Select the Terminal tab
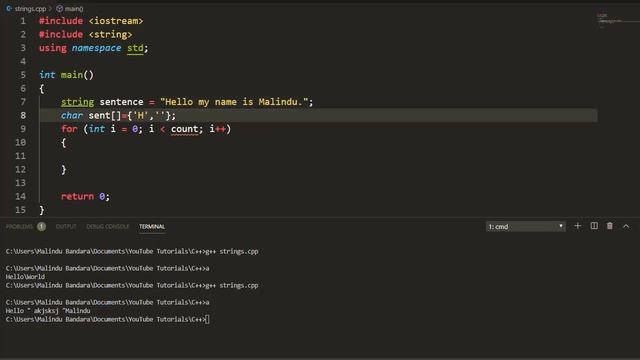Viewport: 640px width, 360px height. 152,227
